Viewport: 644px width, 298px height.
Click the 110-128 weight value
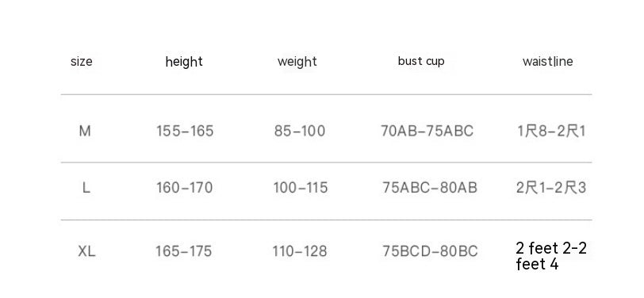point(300,250)
